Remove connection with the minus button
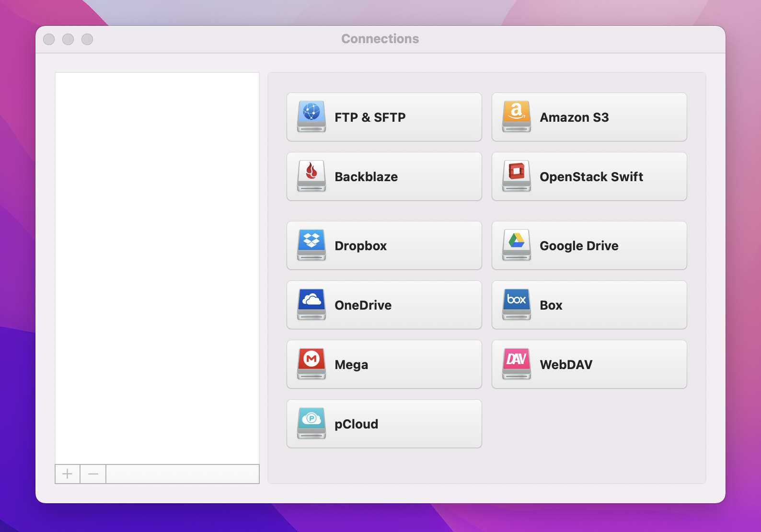 click(x=93, y=474)
